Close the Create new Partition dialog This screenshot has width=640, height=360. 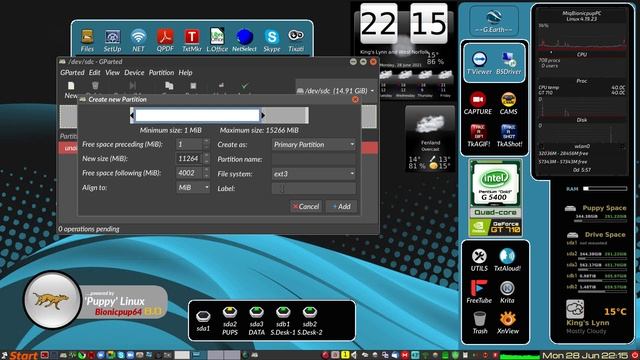pyautogui.click(x=355, y=100)
